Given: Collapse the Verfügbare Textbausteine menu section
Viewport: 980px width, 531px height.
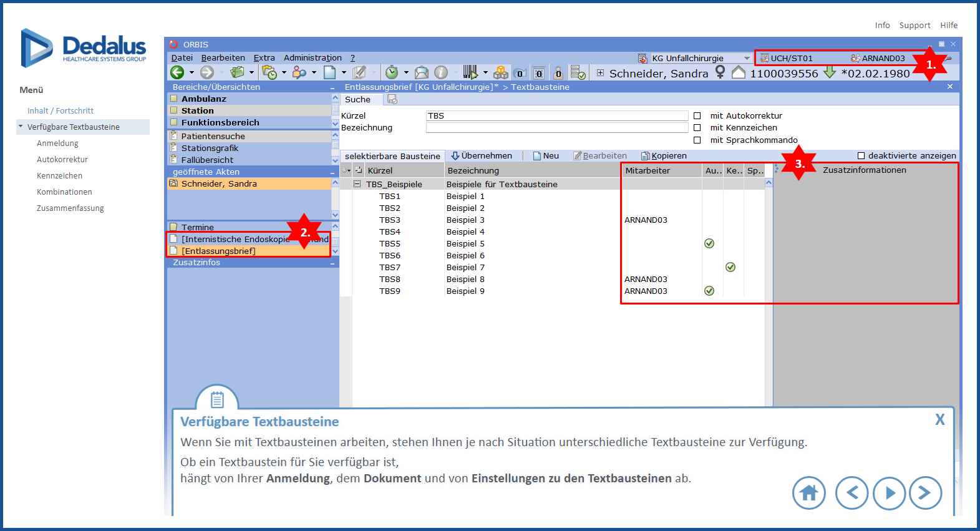Looking at the screenshot, I should [21, 127].
